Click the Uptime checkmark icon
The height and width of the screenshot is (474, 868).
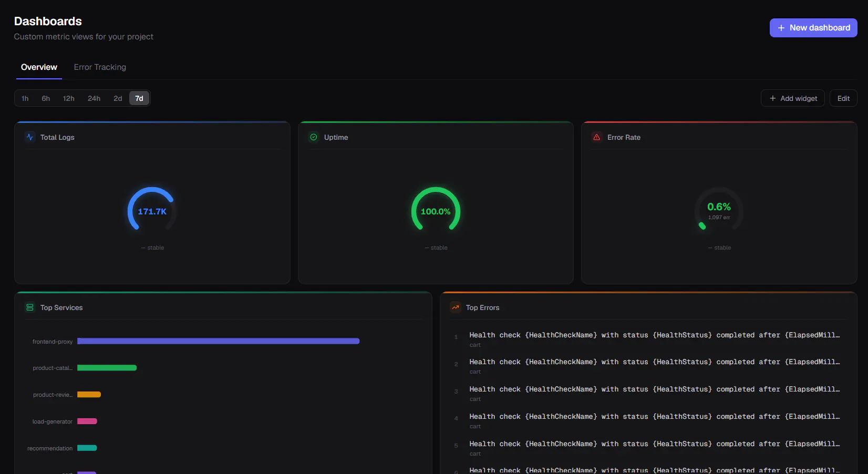314,137
